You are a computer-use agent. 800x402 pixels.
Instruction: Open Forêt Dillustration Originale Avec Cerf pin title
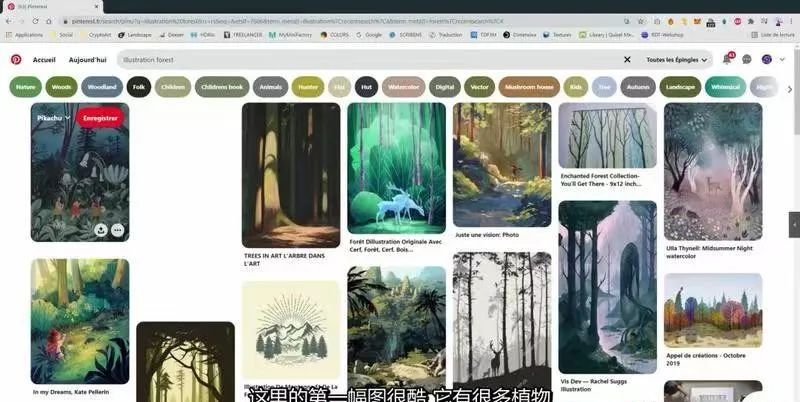tap(395, 245)
